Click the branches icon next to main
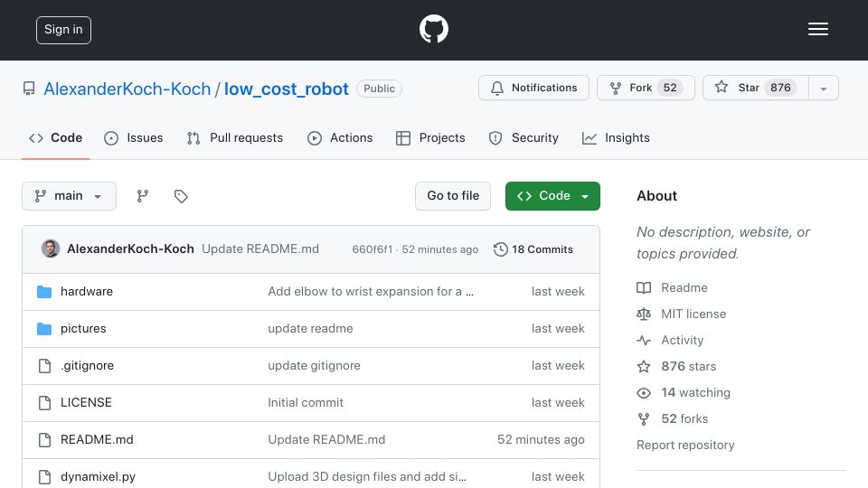The height and width of the screenshot is (488, 868). [x=142, y=196]
